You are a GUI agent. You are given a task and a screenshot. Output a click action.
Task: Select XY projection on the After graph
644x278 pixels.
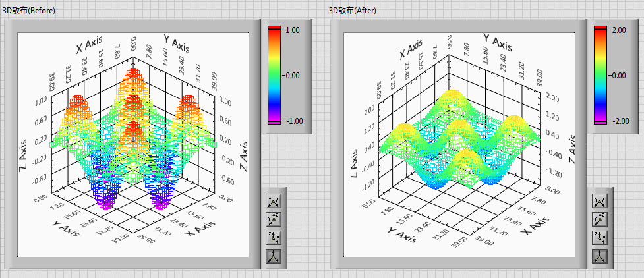point(599,202)
